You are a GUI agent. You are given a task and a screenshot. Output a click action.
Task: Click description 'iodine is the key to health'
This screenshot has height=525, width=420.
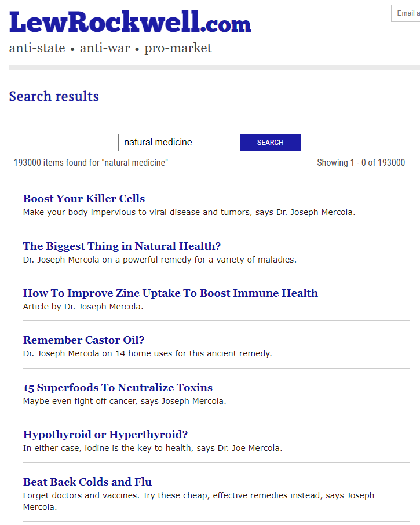coord(152,448)
